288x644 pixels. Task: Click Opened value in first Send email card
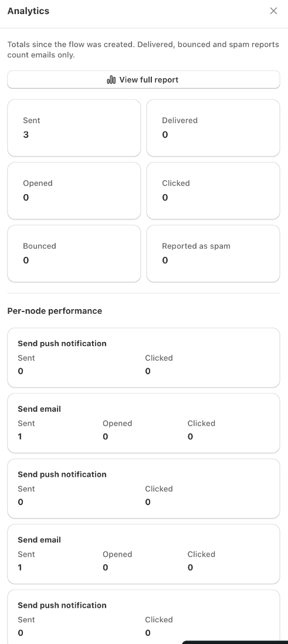pyautogui.click(x=105, y=436)
